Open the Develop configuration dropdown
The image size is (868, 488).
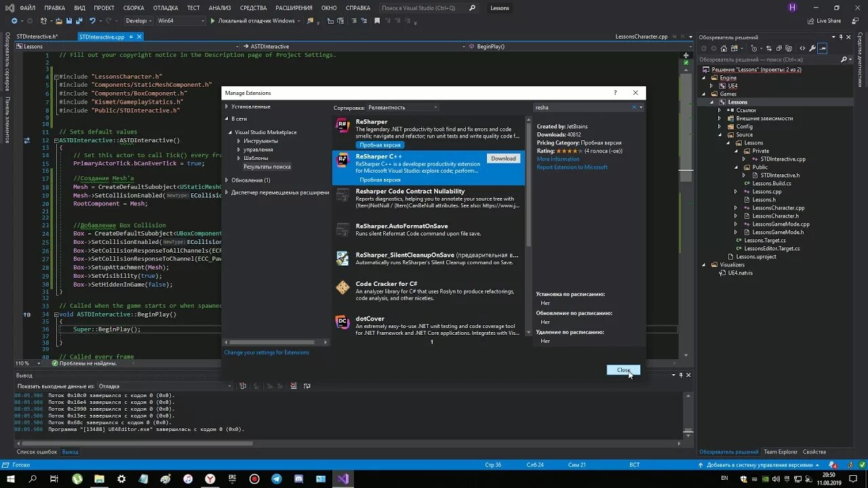[x=139, y=21]
